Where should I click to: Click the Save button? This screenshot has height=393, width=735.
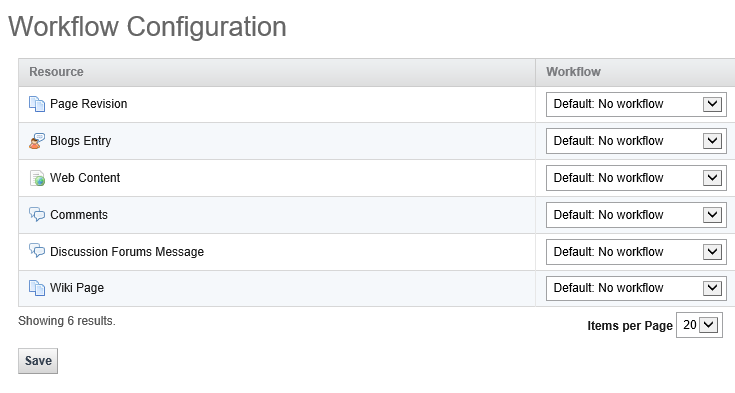coord(38,361)
